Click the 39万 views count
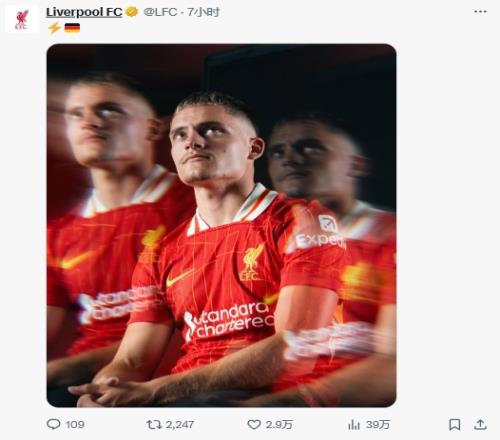Viewport: 500px width, 440px height. pos(378,425)
